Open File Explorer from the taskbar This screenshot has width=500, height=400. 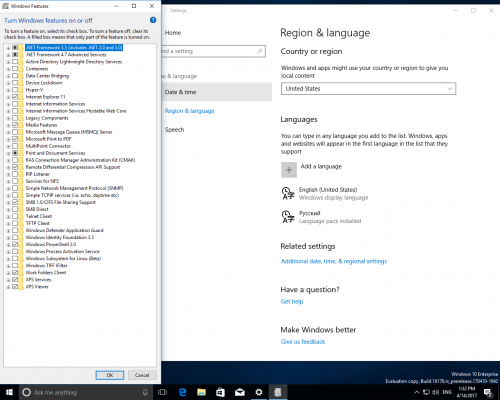point(201,392)
